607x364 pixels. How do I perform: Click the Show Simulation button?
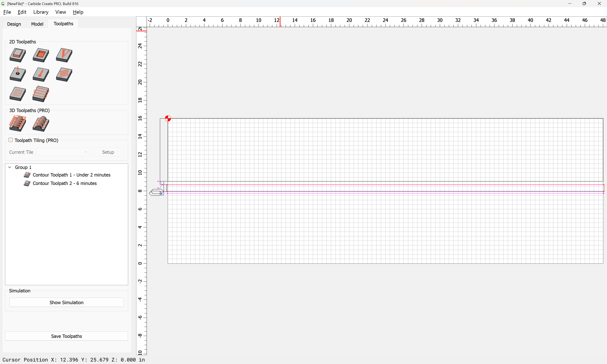pos(66,302)
